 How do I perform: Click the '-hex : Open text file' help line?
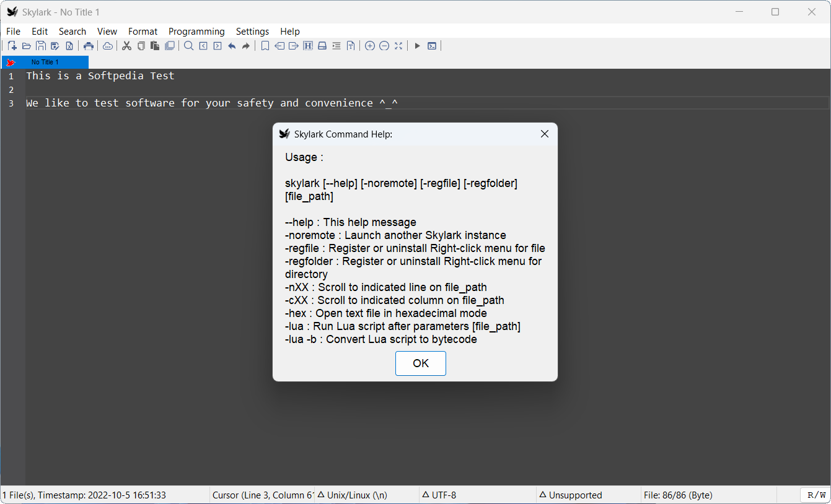click(386, 313)
